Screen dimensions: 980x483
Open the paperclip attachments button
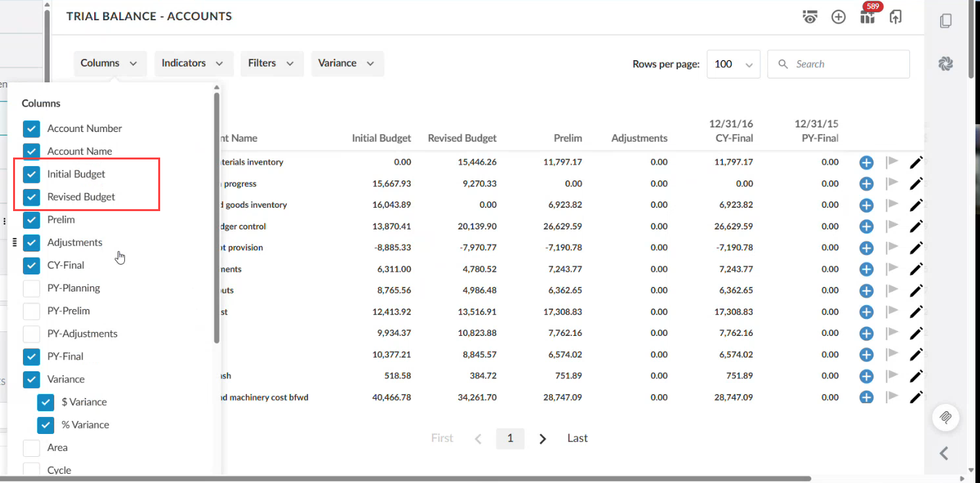coord(945,417)
